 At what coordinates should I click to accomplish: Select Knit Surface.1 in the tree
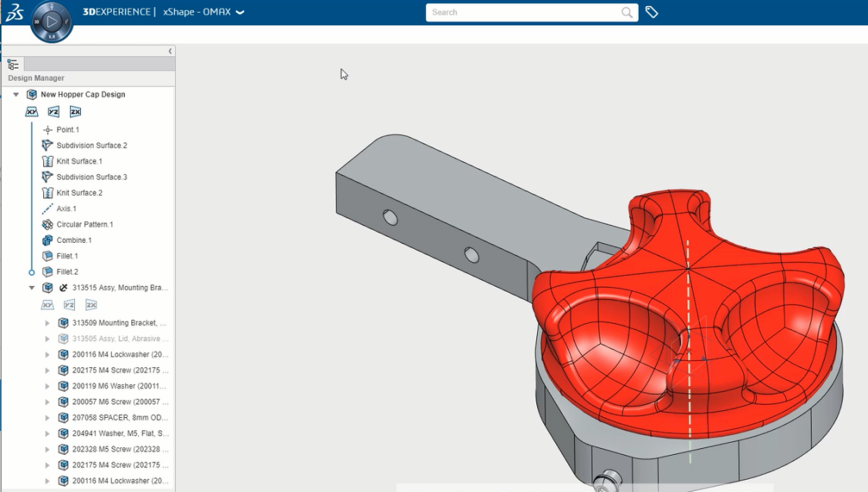[x=79, y=161]
